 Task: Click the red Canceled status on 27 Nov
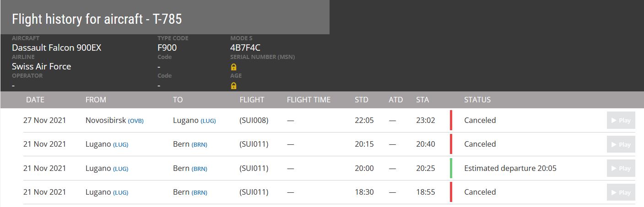pyautogui.click(x=480, y=121)
